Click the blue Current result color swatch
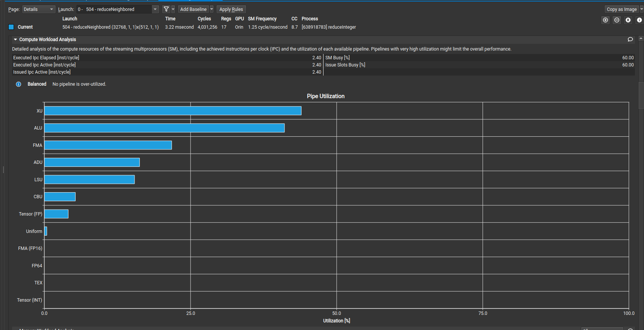 click(11, 27)
